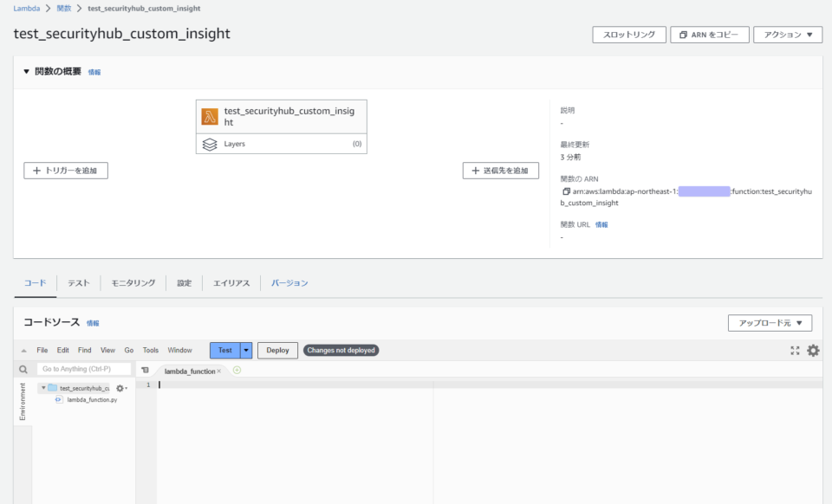Open the View menu in the code editor
The width and height of the screenshot is (832, 504).
coord(107,351)
